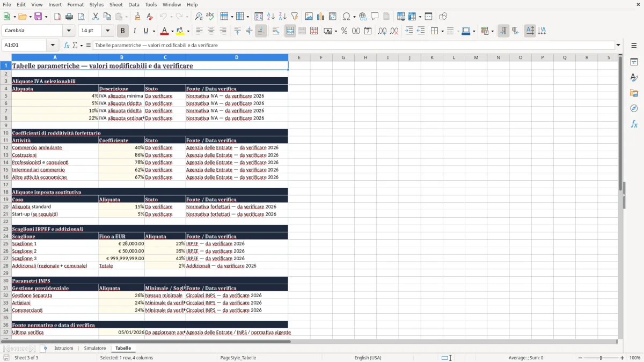The width and height of the screenshot is (644, 362).
Task: Toggle Align Bottom
Action: coord(261,31)
